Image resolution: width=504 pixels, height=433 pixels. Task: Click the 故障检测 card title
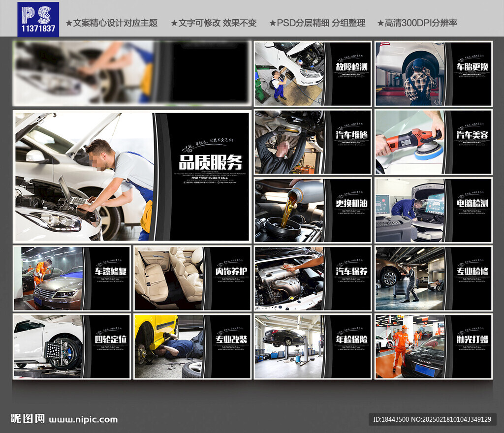pyautogui.click(x=351, y=67)
